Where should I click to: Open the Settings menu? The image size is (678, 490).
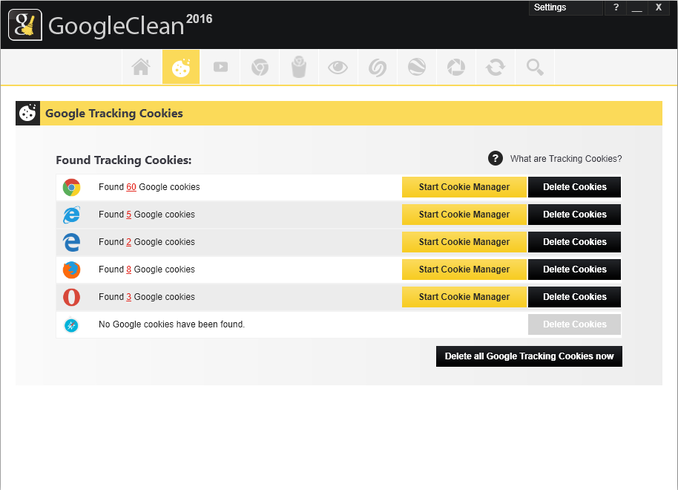point(565,7)
